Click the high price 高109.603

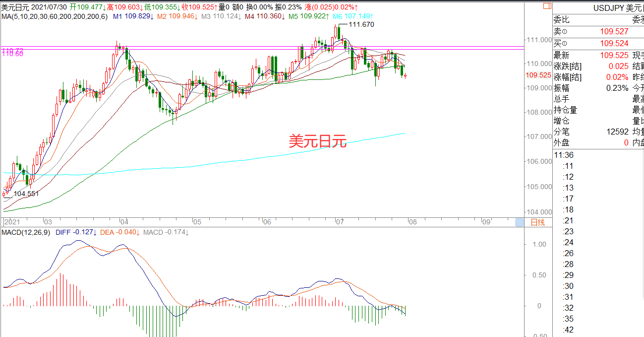(124, 7)
